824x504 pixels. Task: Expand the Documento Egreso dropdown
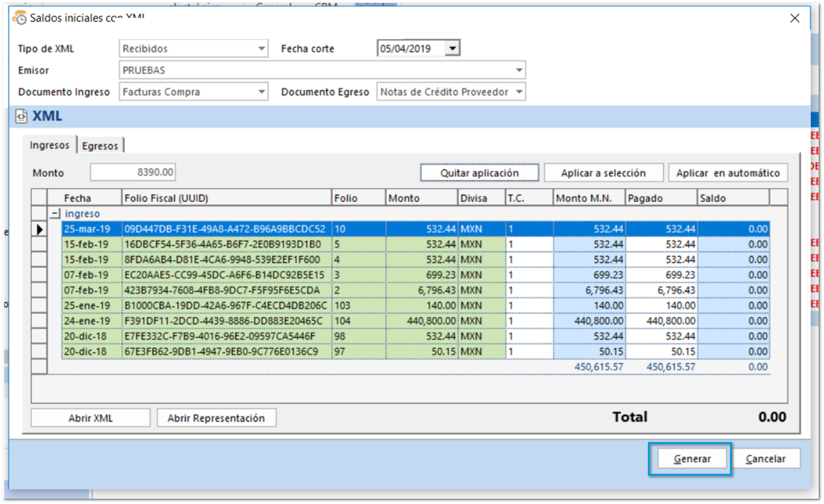click(519, 92)
